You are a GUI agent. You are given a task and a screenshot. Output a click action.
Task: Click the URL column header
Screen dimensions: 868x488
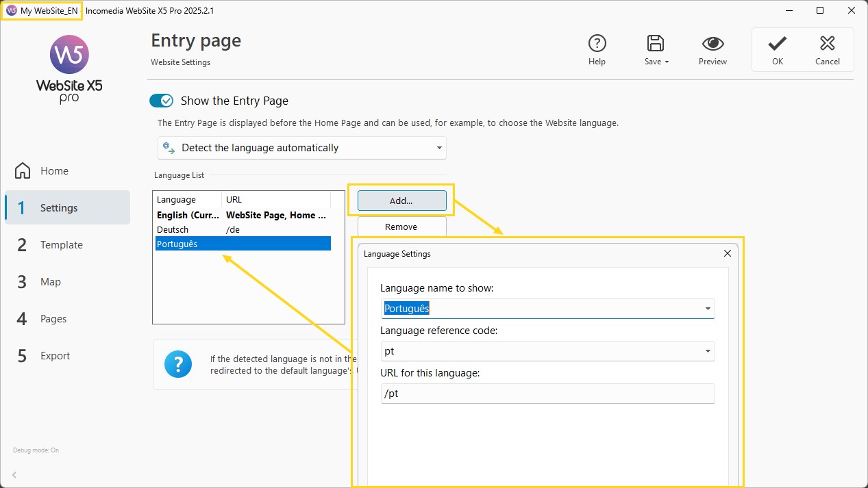(276, 200)
